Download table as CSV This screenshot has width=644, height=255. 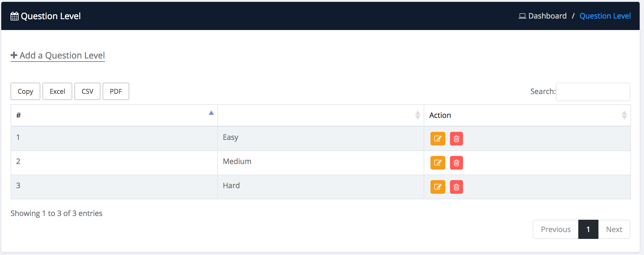point(87,91)
